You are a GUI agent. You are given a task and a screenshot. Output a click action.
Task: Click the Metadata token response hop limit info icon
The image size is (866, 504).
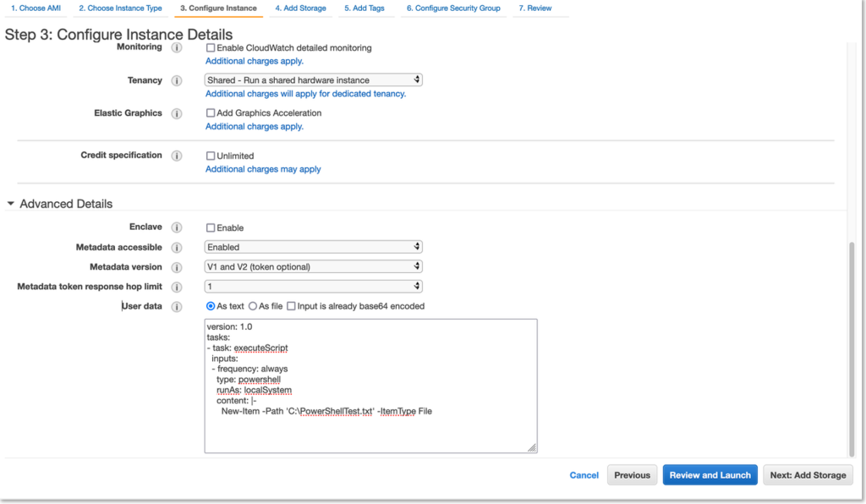click(x=177, y=287)
